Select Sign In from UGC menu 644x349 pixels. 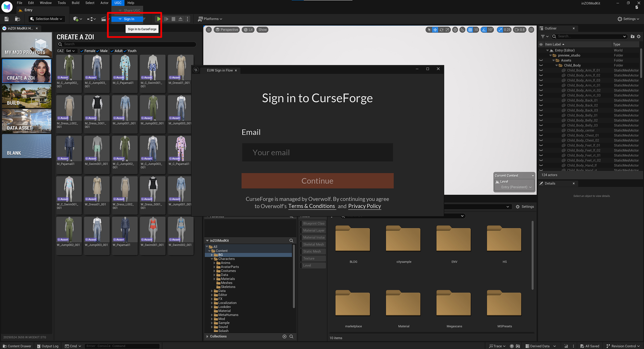(x=127, y=19)
